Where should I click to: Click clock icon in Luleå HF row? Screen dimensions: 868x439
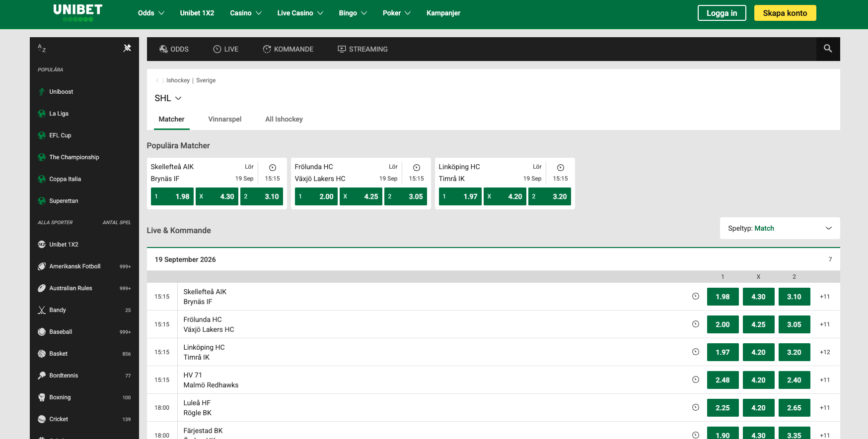pyautogui.click(x=696, y=407)
